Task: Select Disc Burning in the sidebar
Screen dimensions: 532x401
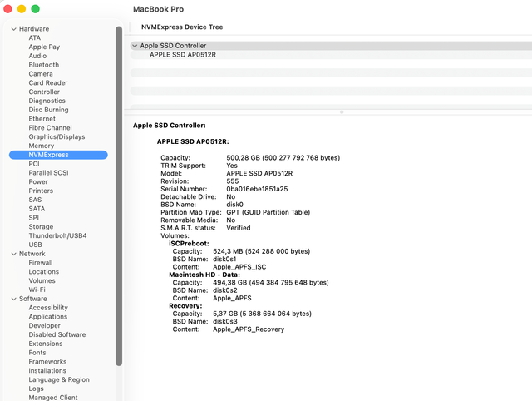Action: 48,110
